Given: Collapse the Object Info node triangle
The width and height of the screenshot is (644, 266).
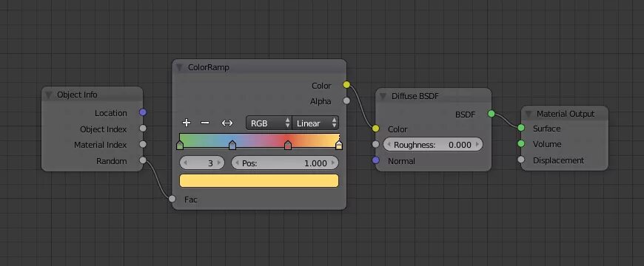Looking at the screenshot, I should pyautogui.click(x=48, y=95).
